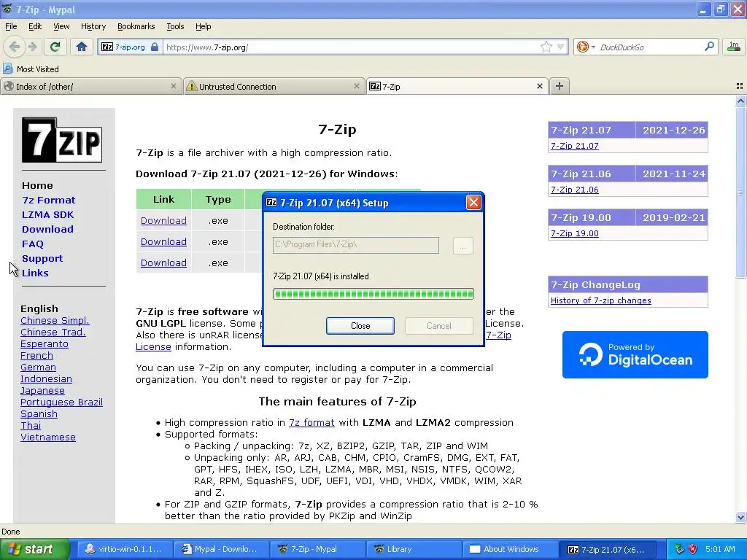Close the Setup dialog with red X
The height and width of the screenshot is (560, 747).
pyautogui.click(x=473, y=203)
